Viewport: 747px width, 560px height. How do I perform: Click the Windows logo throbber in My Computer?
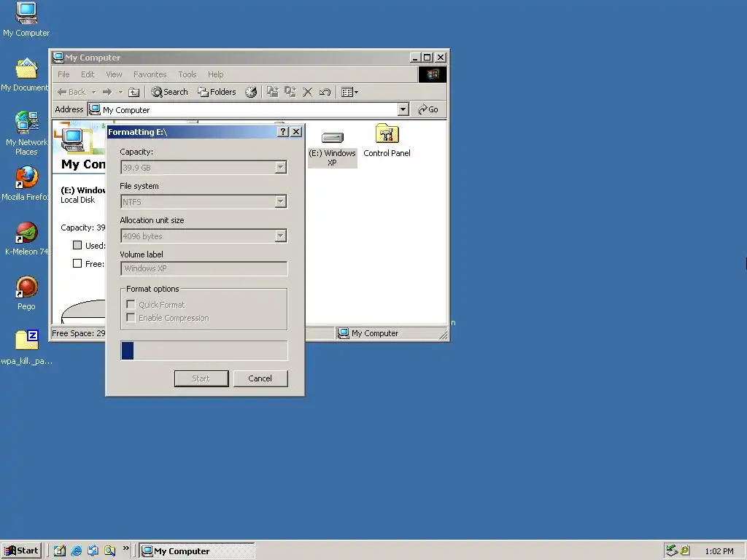(432, 74)
